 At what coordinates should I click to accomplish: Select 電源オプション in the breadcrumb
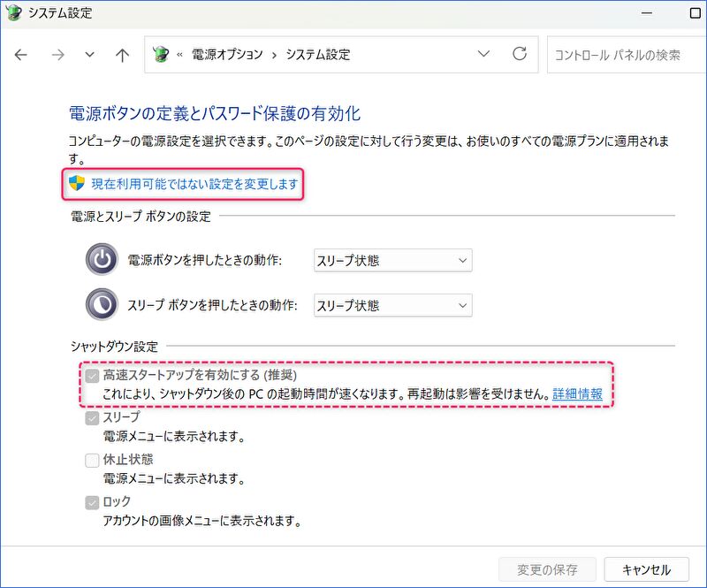[x=226, y=55]
